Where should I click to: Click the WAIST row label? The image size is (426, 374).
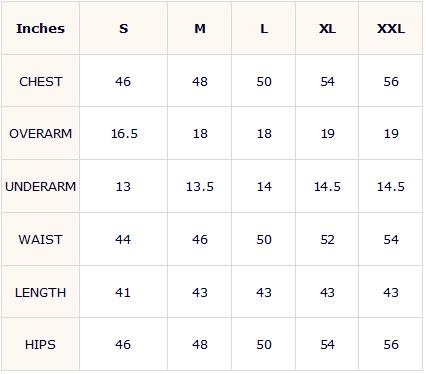pos(40,239)
